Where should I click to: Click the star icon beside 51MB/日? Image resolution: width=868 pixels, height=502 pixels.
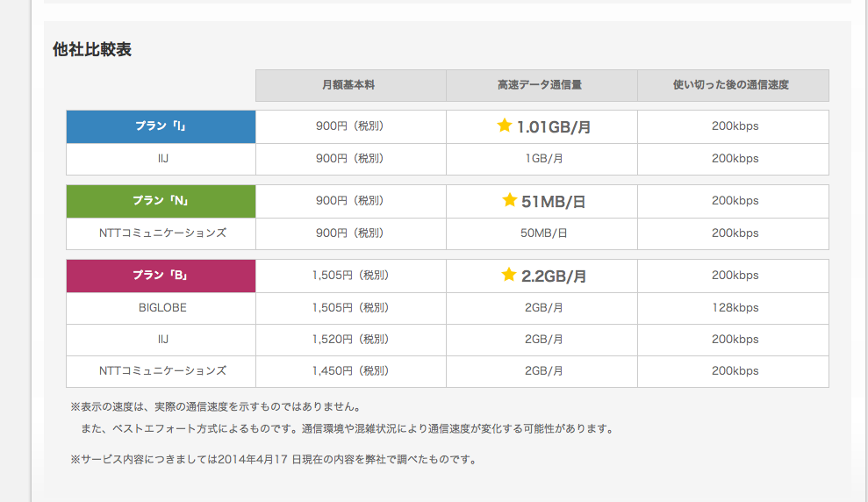pos(509,201)
